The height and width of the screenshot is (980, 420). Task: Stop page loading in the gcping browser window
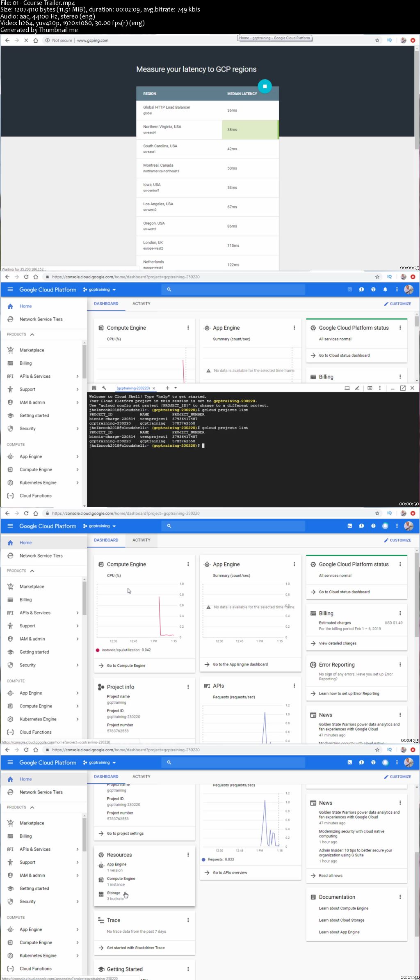tap(26, 40)
